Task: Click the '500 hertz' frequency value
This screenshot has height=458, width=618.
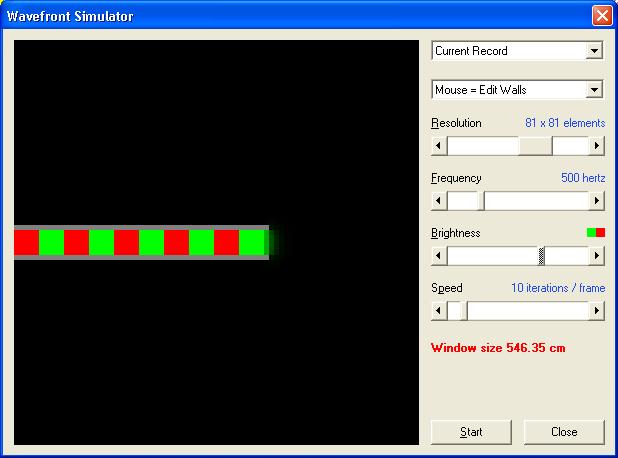Action: click(583, 178)
